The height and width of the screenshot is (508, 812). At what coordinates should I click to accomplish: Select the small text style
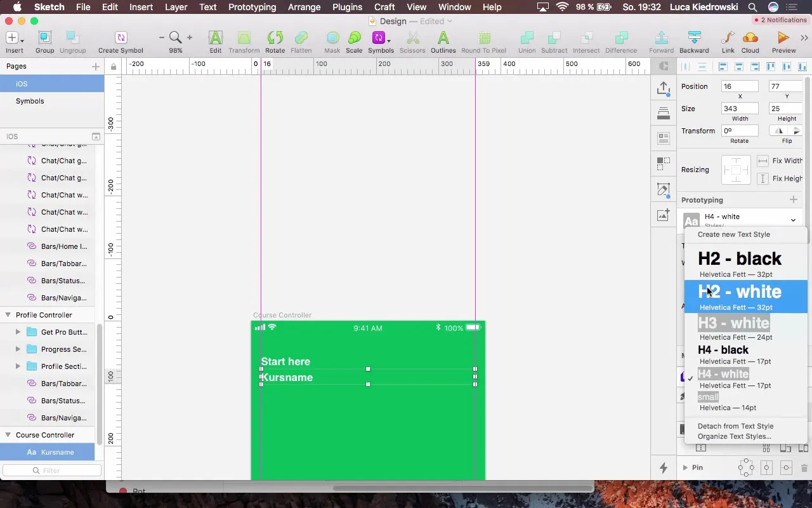pos(745,402)
